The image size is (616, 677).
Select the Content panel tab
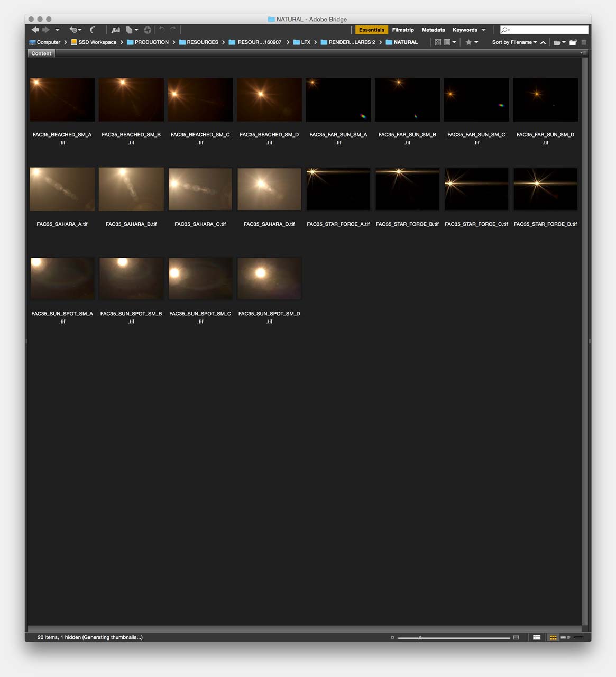pos(41,53)
